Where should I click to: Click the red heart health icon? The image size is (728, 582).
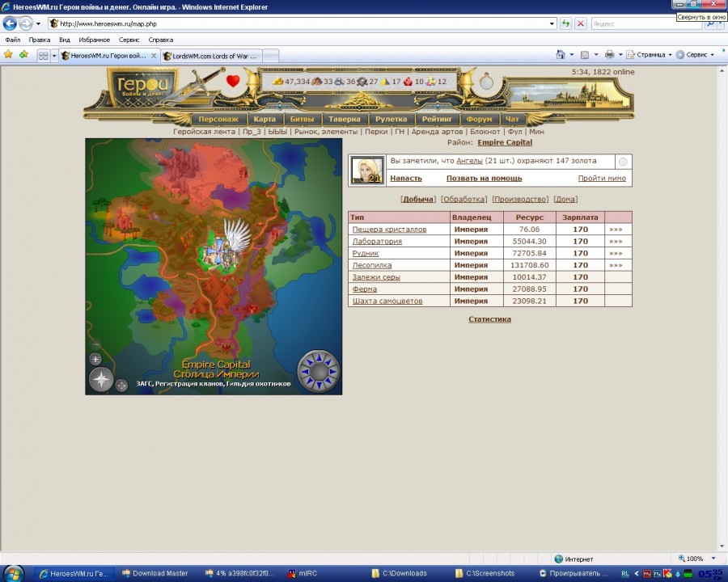(x=233, y=81)
